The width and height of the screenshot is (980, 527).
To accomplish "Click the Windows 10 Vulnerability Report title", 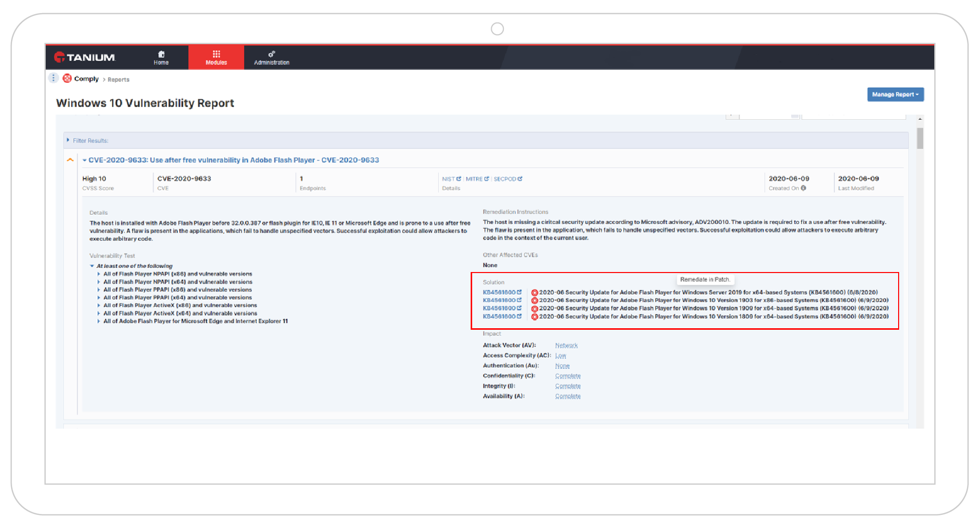I will (145, 103).
